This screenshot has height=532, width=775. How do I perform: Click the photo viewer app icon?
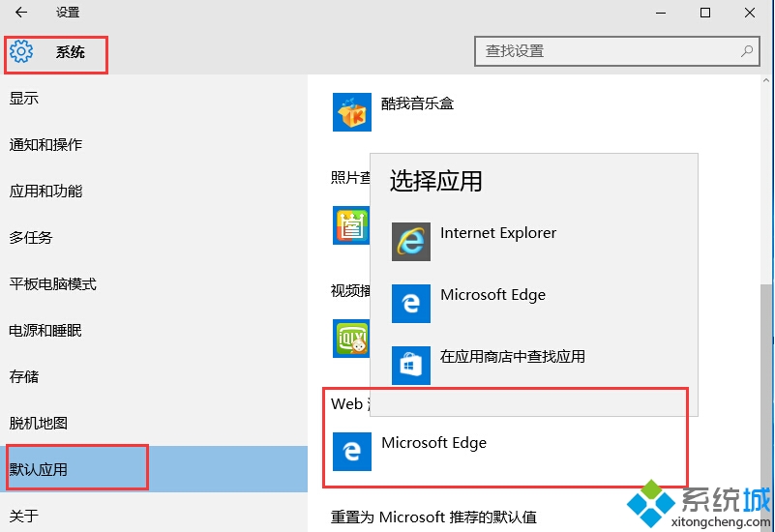click(351, 225)
